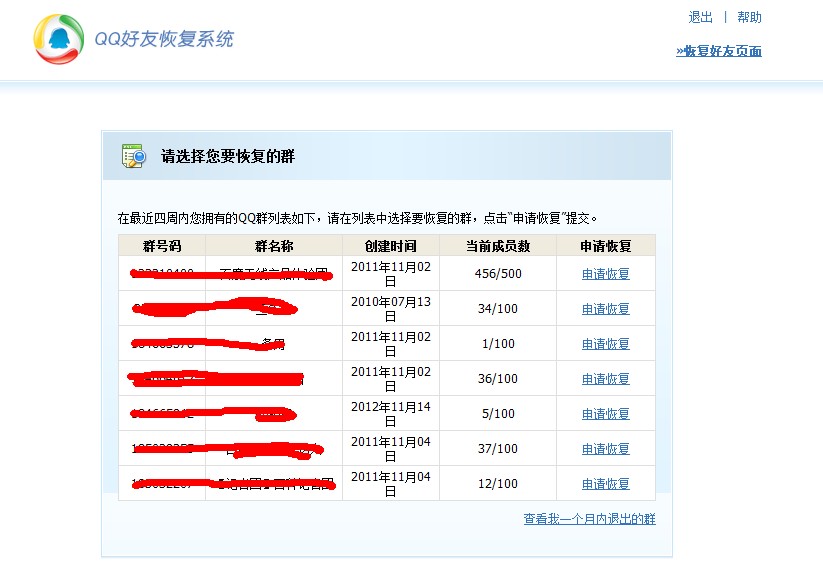
Task: Click the group list search icon
Action: click(x=133, y=156)
